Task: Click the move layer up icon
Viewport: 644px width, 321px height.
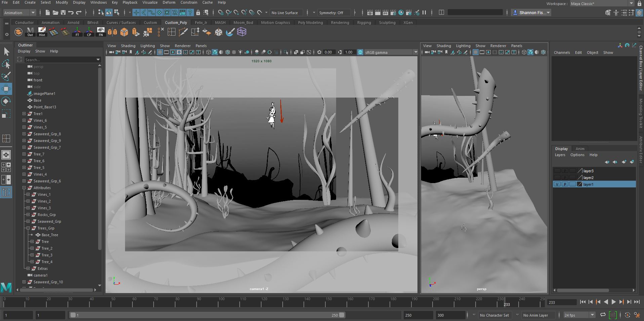Action: point(608,162)
